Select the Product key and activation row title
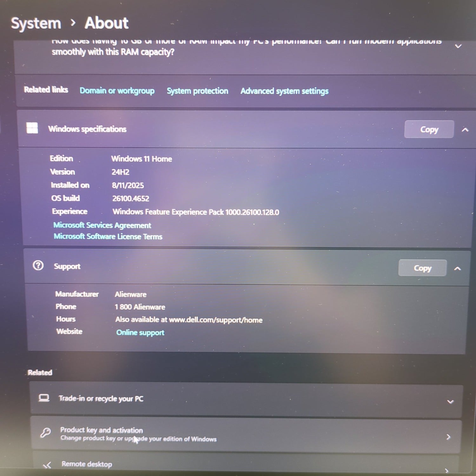 pyautogui.click(x=102, y=430)
